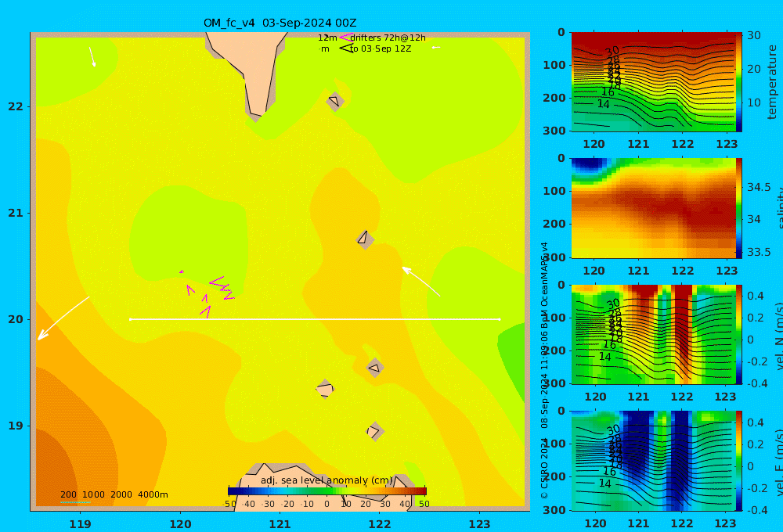Open the eastward velocity section panel
Screen dimensions: 783x532
[654, 461]
